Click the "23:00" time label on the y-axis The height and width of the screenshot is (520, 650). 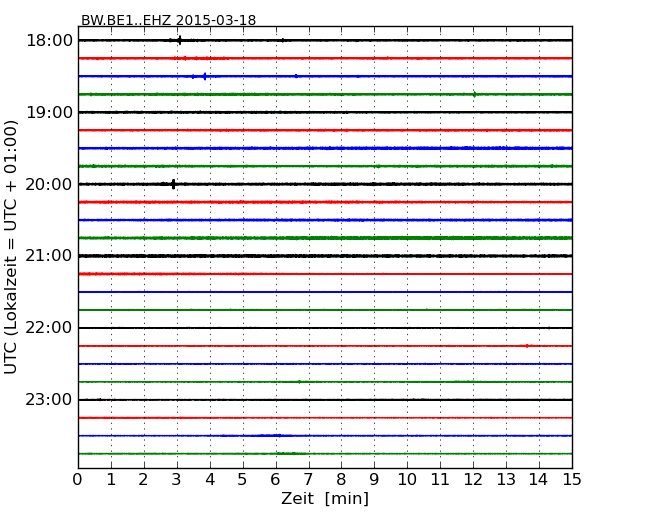49,400
